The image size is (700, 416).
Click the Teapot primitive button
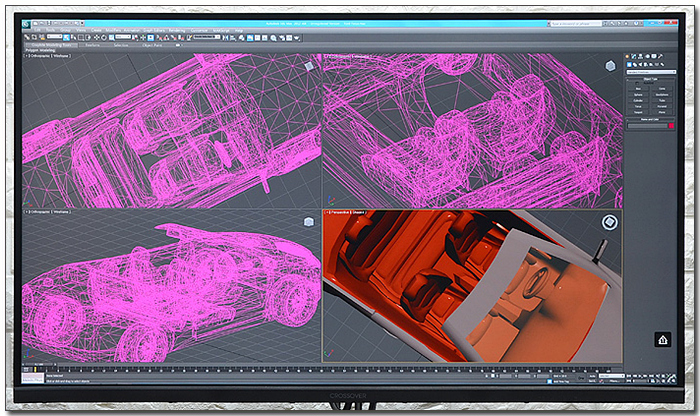pyautogui.click(x=639, y=110)
